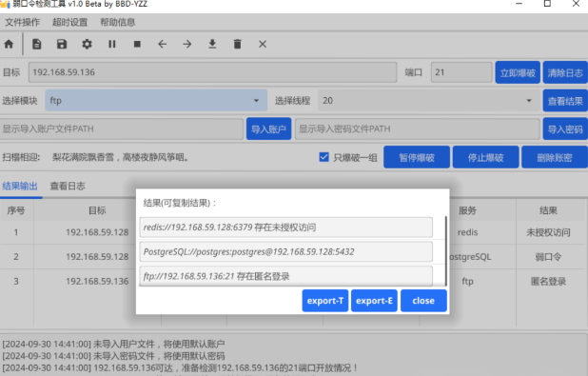Click the 删除账密 button

coord(555,157)
